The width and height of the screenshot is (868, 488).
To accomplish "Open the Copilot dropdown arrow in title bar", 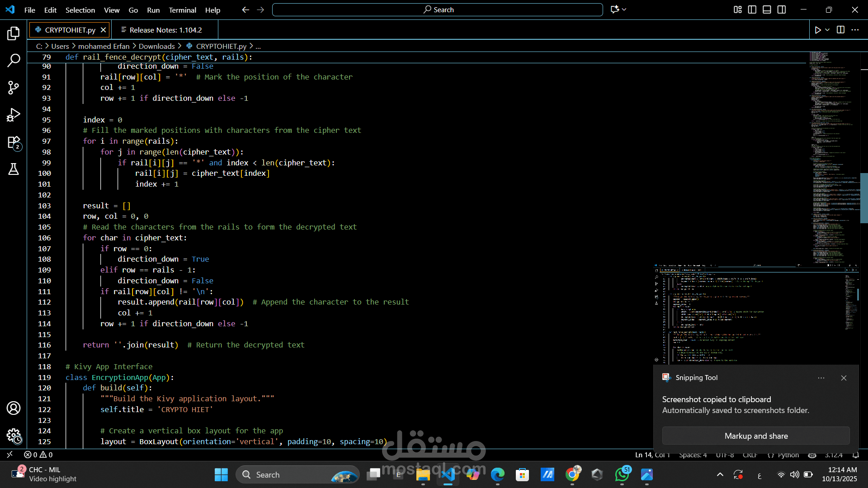I will click(x=624, y=9).
